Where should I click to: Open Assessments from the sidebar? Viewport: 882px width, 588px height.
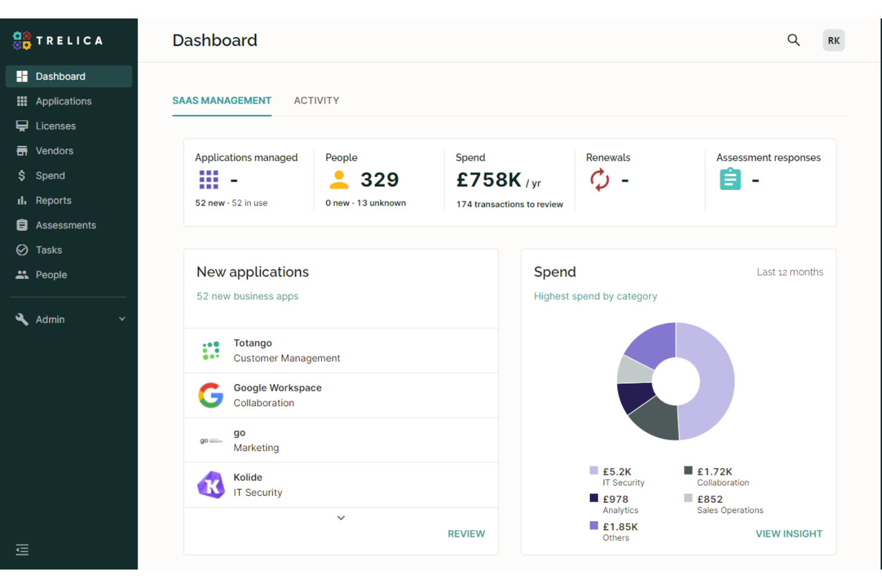(x=66, y=225)
